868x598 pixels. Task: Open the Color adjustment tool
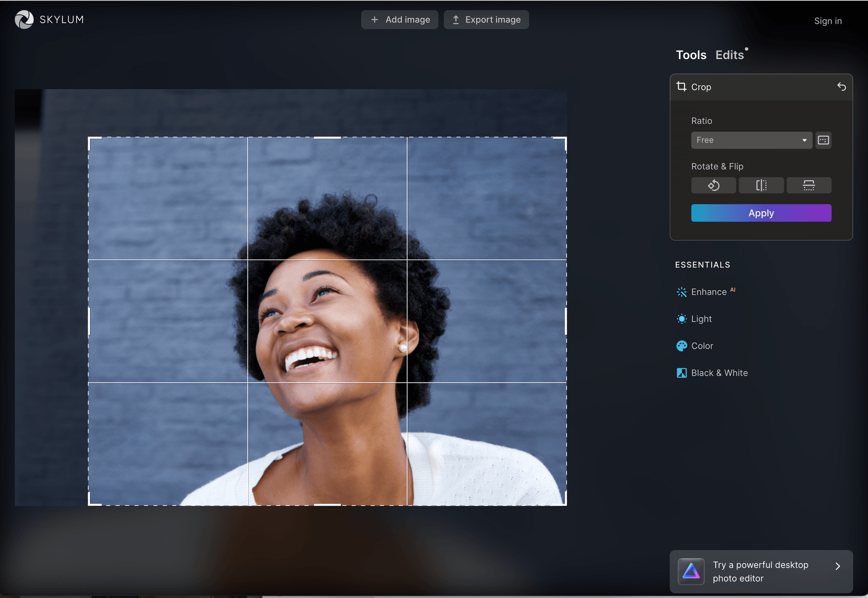[x=702, y=346]
